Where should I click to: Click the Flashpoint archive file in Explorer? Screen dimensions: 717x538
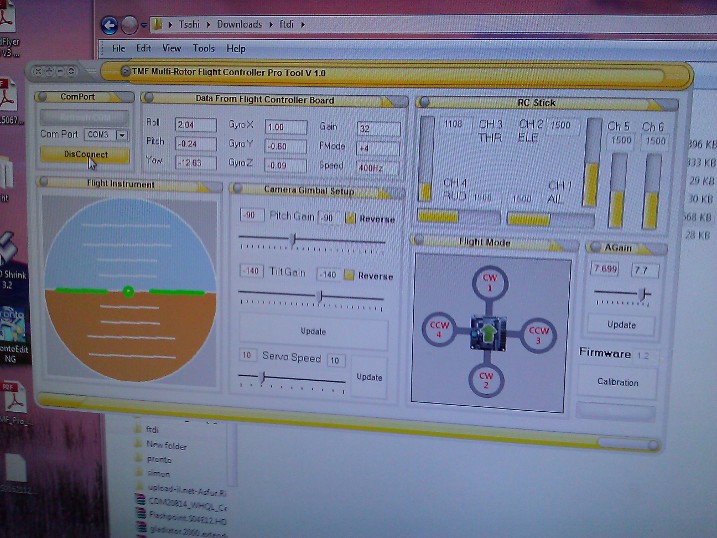[182, 517]
